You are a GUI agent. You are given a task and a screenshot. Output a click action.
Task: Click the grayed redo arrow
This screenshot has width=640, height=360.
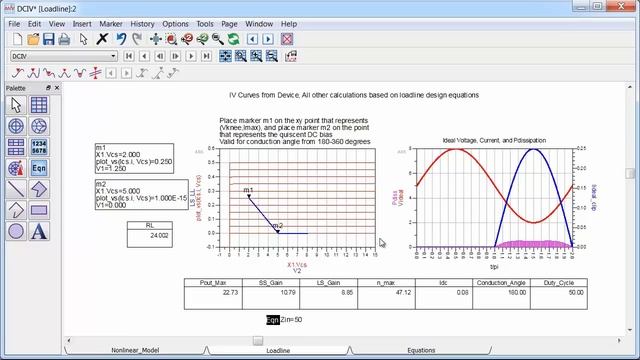point(137,39)
